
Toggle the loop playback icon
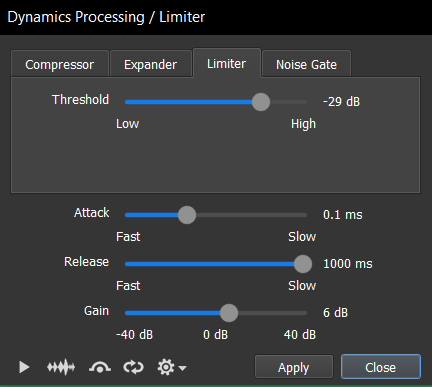133,367
